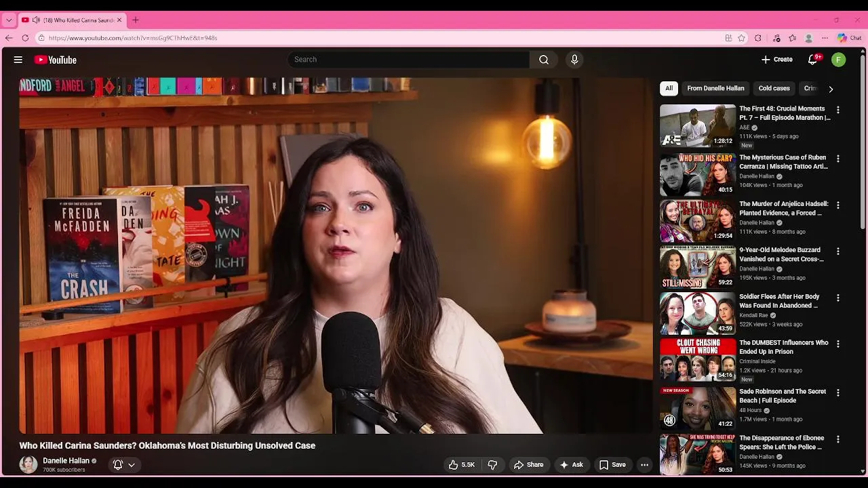Open Kendall Rae channel name
This screenshot has height=488, width=868.
[753, 315]
